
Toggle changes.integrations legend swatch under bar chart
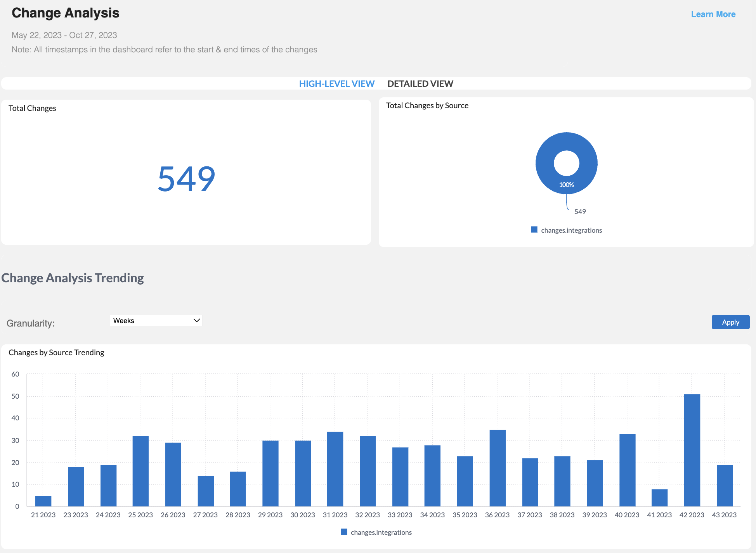[x=344, y=532]
